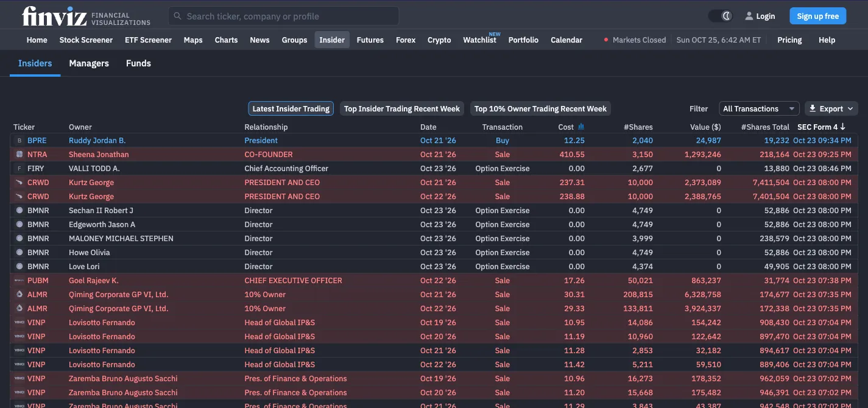Sort by Value ($) column header
Image resolution: width=868 pixels, height=408 pixels.
705,127
